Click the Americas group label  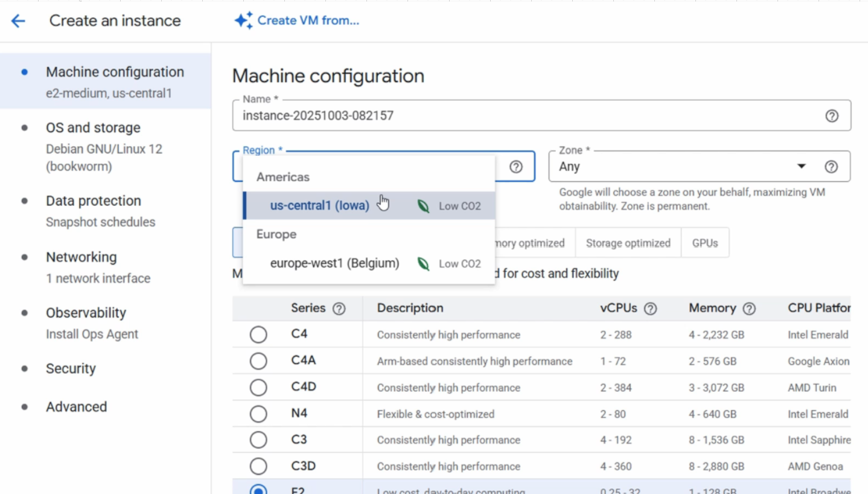(282, 177)
